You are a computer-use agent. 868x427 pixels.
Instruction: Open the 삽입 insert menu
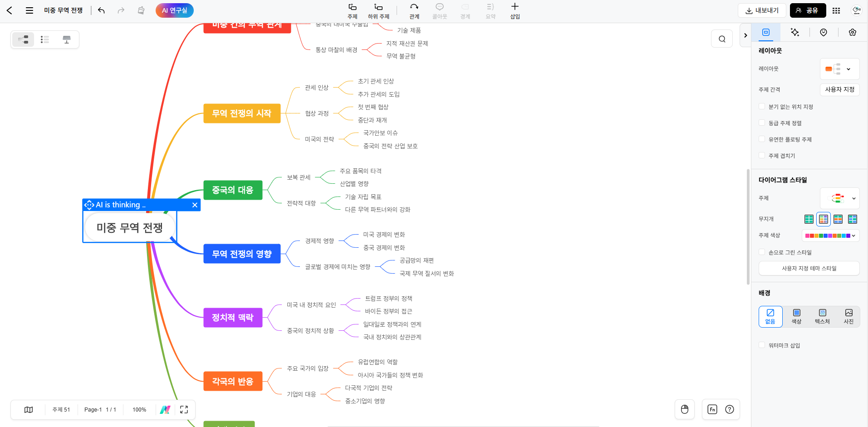(515, 11)
